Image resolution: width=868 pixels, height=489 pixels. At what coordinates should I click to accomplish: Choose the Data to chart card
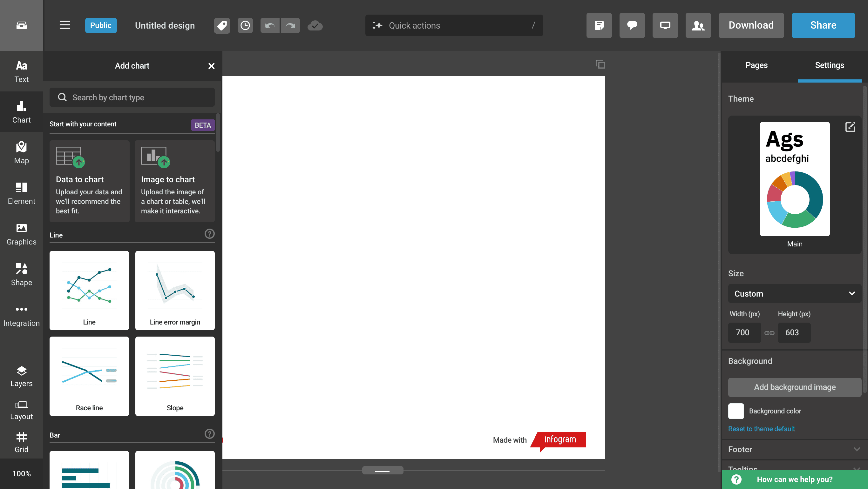(x=89, y=181)
